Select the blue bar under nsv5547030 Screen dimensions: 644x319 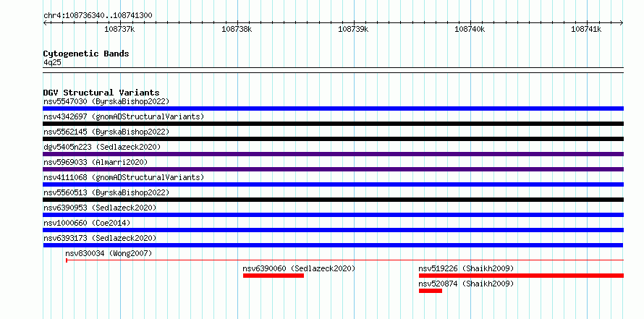(x=333, y=109)
